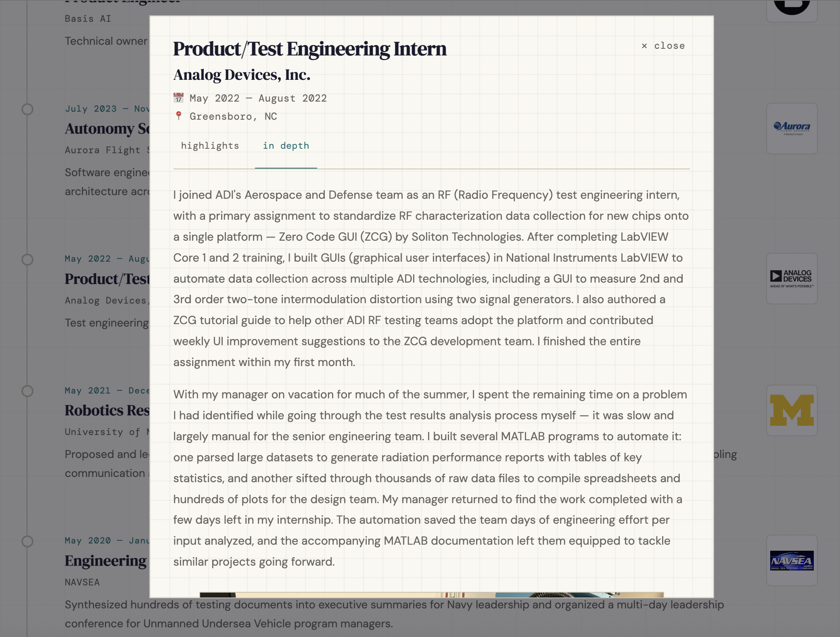Screen dimensions: 840x637
Task: Click the Analog Devices, Inc. company heading
Action: click(x=242, y=75)
